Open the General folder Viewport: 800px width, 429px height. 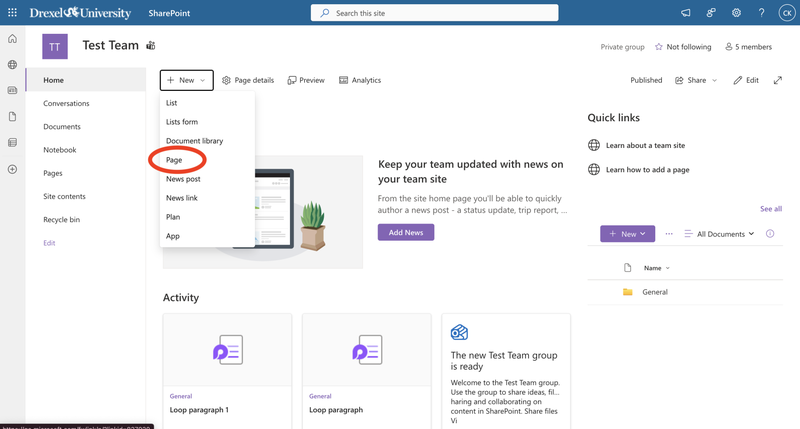(x=655, y=292)
